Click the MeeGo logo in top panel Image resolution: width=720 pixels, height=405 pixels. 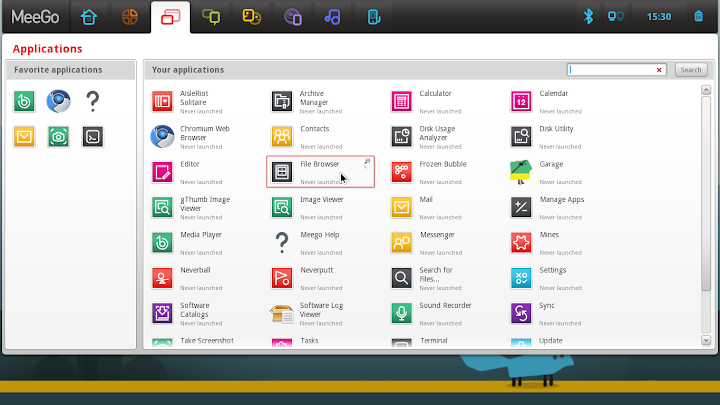(35, 17)
